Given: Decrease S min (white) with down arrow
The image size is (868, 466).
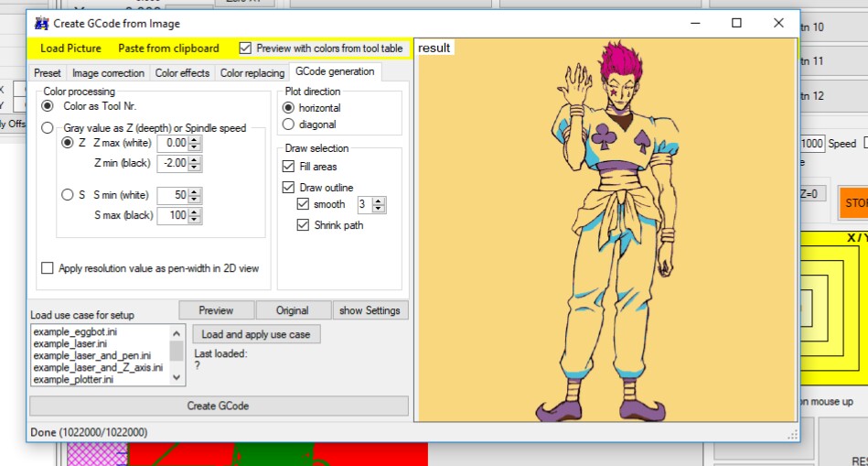Looking at the screenshot, I should [x=194, y=199].
